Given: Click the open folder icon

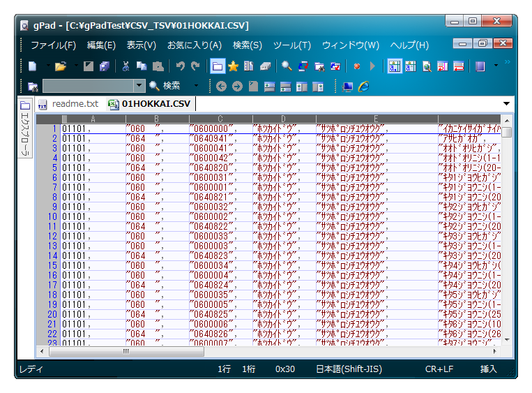Looking at the screenshot, I should [60, 66].
